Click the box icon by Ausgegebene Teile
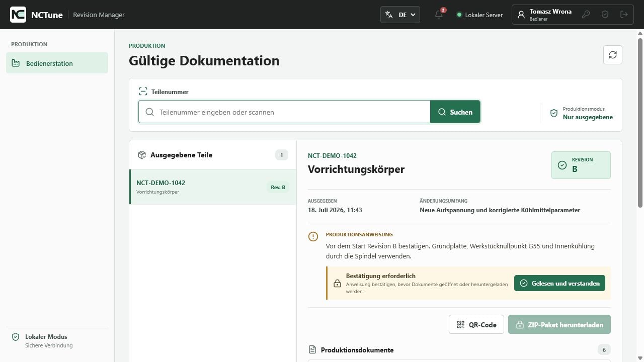 coord(142,155)
